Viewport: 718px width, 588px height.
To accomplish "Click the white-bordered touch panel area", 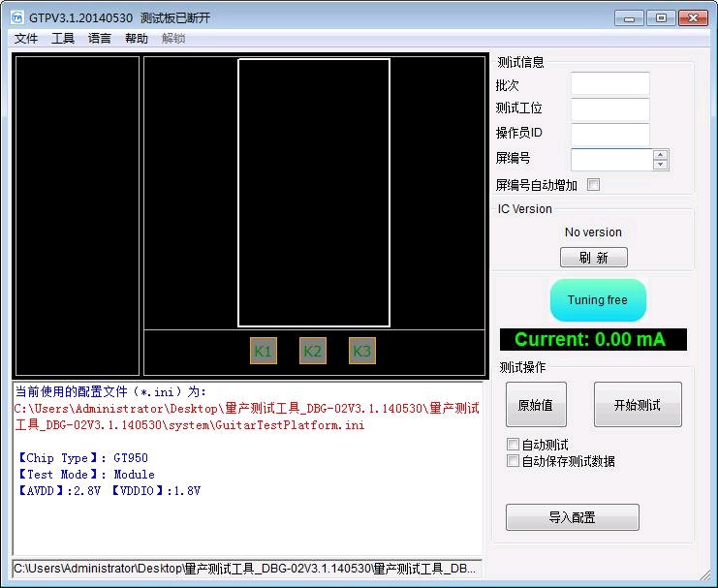I will click(x=314, y=193).
